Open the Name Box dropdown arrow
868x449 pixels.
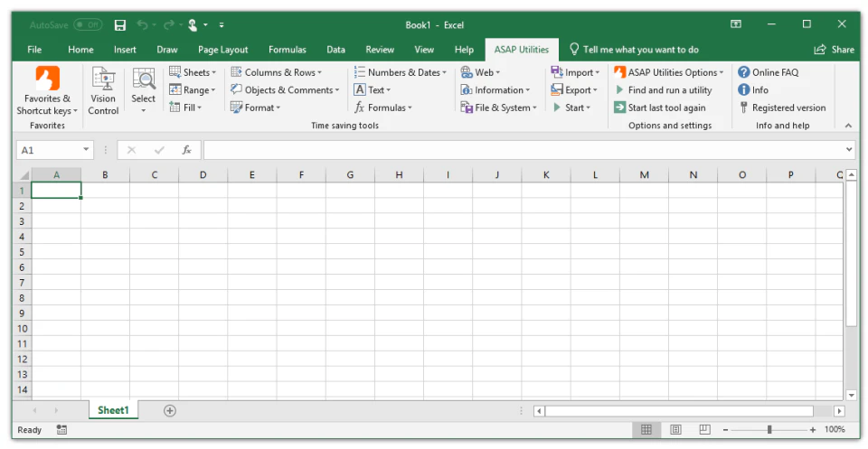coord(86,150)
